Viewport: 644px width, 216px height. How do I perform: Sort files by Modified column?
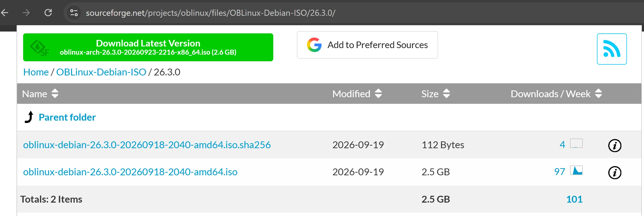357,94
